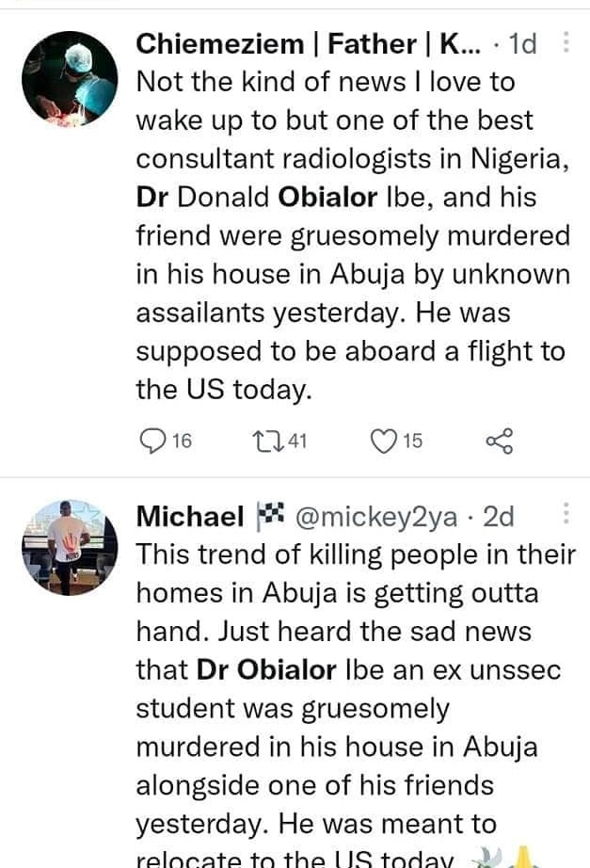Click the like count showing 15
This screenshot has height=868, width=590.
click(412, 440)
